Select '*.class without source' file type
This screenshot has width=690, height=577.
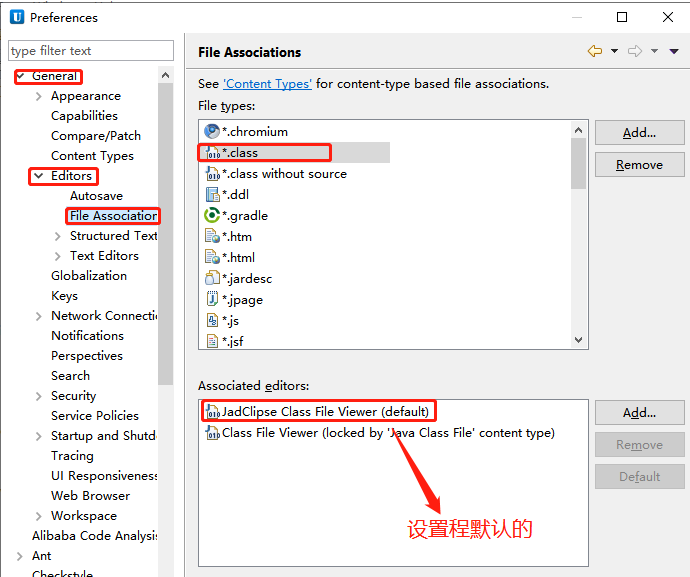coord(284,174)
